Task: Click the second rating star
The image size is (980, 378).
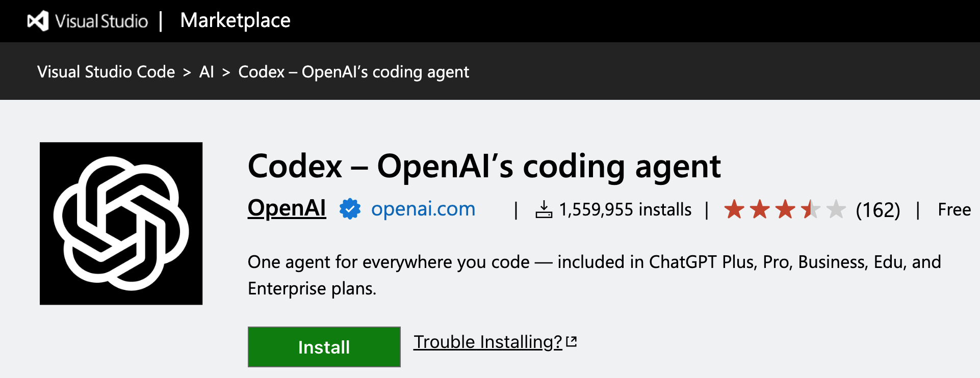Action: pos(760,209)
